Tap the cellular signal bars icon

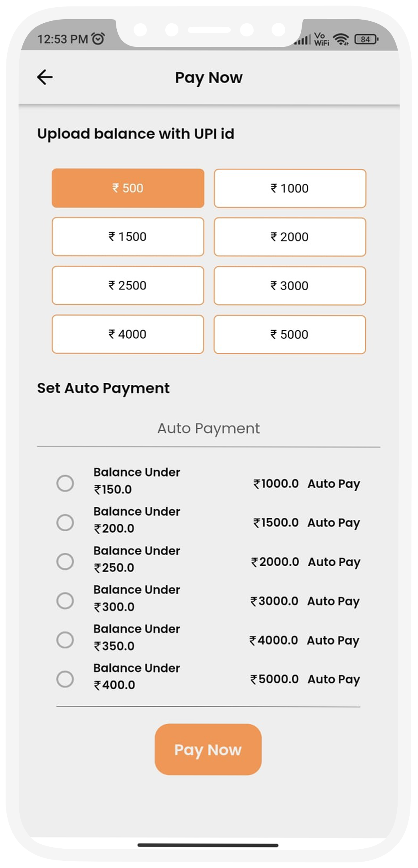point(303,40)
